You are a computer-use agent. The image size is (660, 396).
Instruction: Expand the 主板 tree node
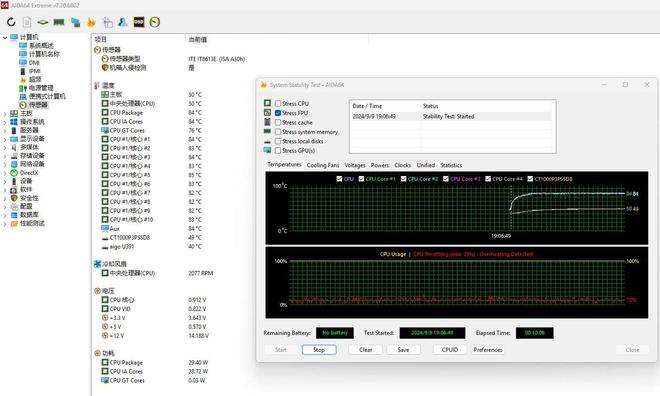pos(5,114)
